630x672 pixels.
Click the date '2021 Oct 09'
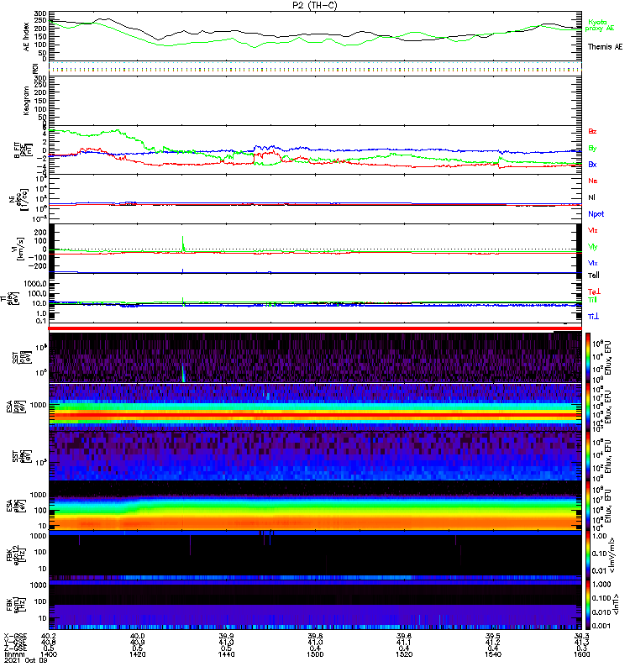click(26, 661)
